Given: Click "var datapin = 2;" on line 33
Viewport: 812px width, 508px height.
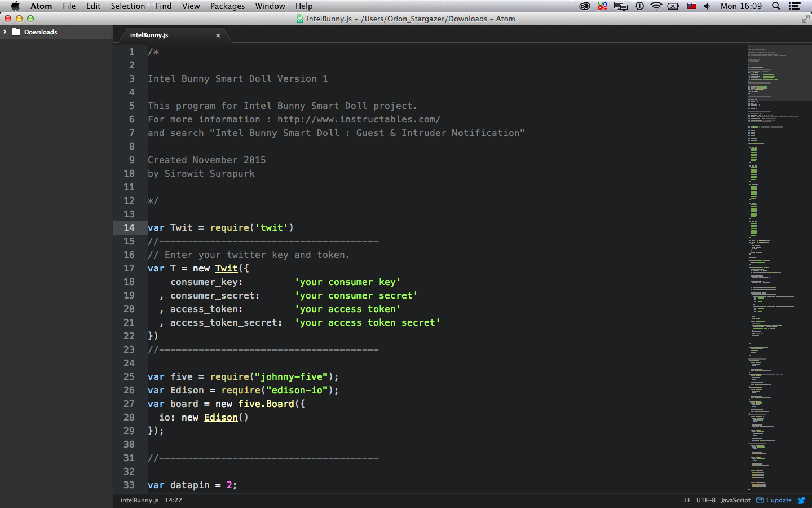Looking at the screenshot, I should [x=192, y=485].
